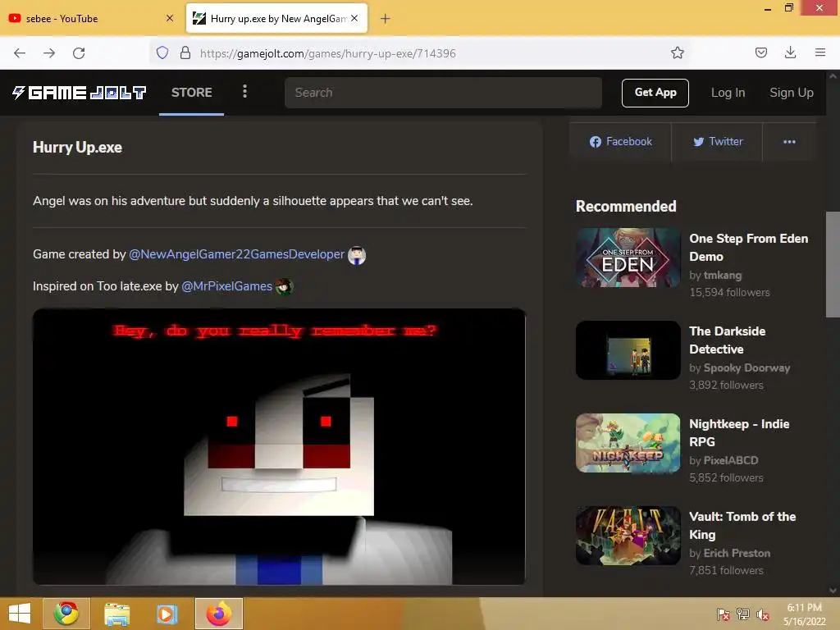Click the Sign Up link
Viewport: 840px width, 630px height.
pyautogui.click(x=792, y=93)
